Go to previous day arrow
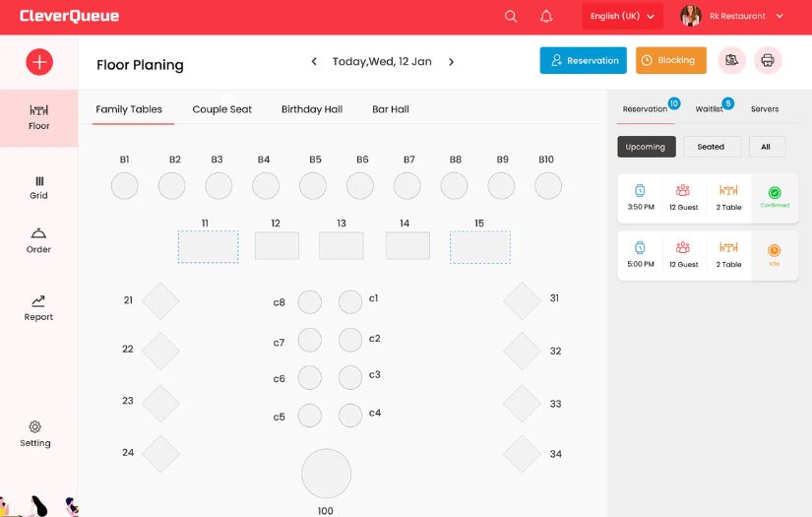 coord(314,62)
